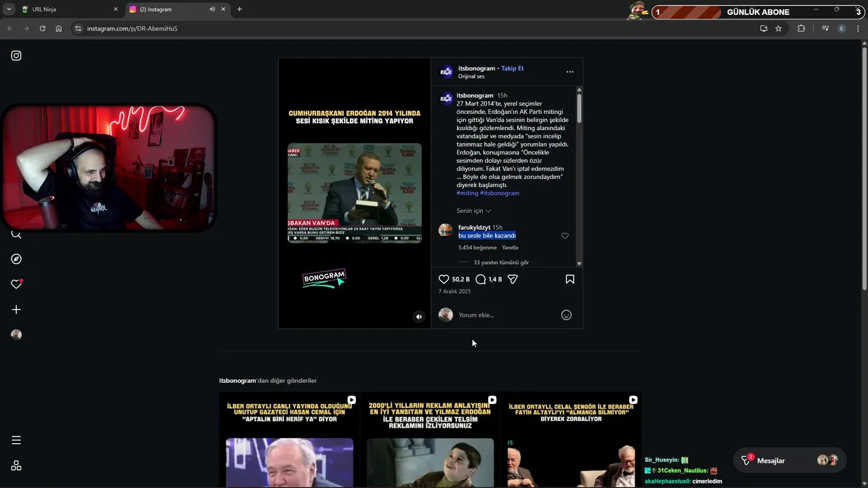The image size is (868, 488).
Task: Reply to comment using Yanıtla
Action: (510, 248)
